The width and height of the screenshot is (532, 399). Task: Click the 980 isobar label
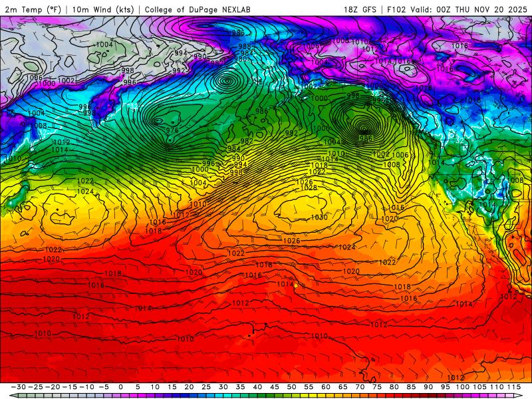pos(240,59)
